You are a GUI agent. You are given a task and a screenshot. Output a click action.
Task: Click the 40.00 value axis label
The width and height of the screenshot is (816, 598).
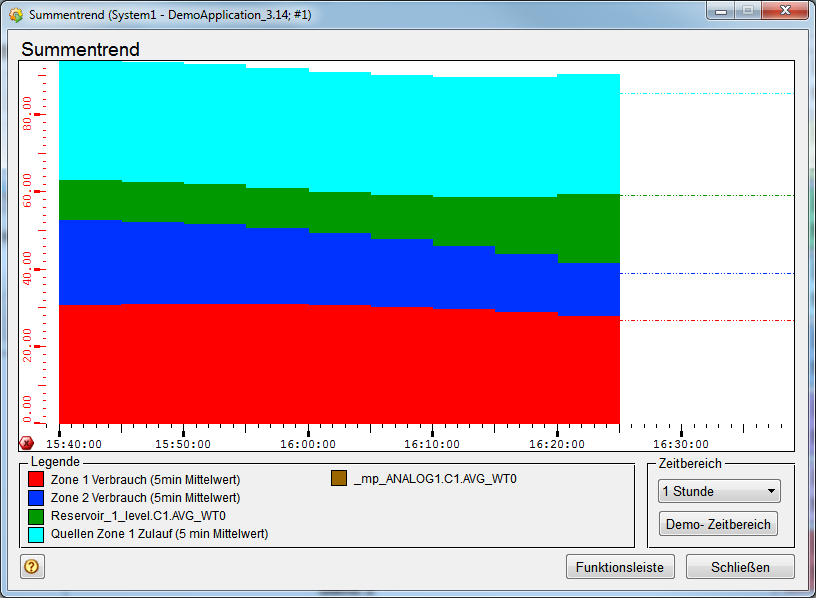point(27,268)
